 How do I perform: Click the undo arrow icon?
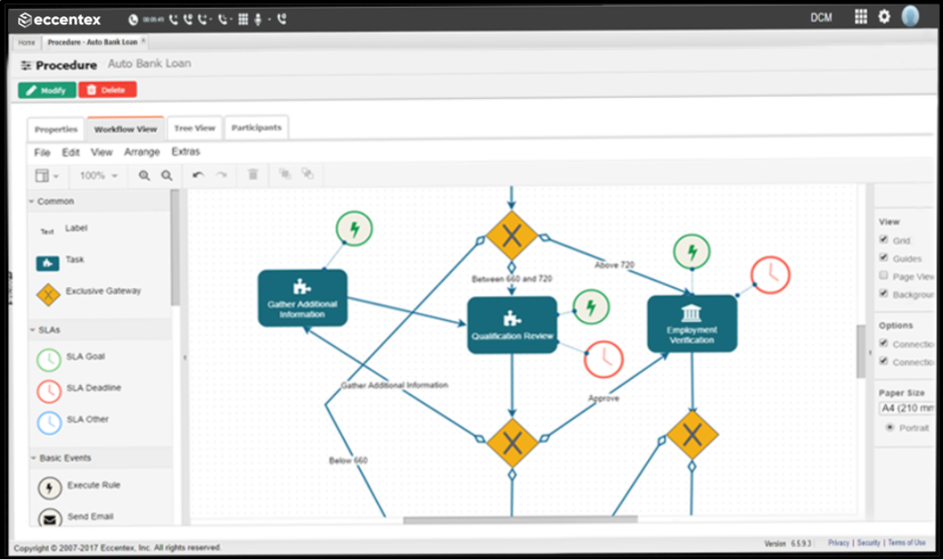[x=198, y=176]
